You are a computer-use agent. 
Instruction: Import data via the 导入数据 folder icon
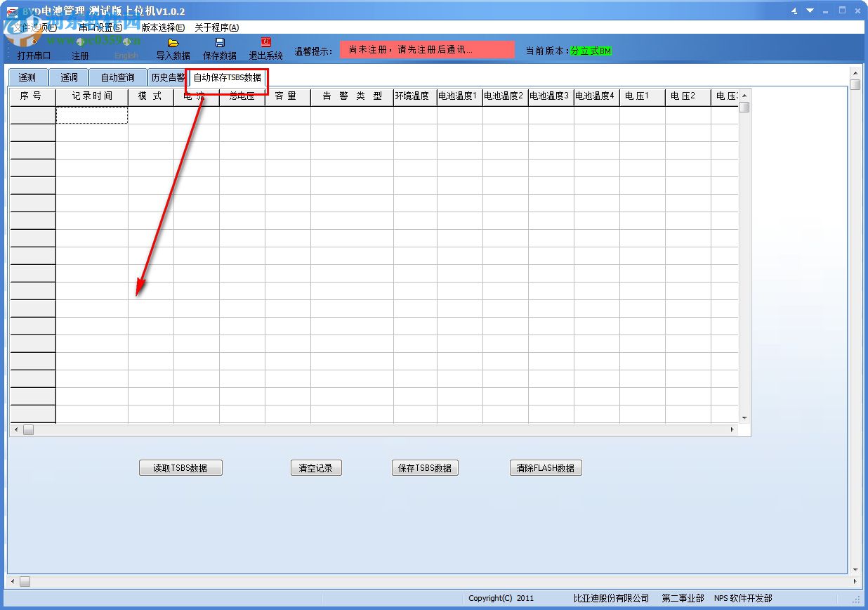pyautogui.click(x=173, y=48)
